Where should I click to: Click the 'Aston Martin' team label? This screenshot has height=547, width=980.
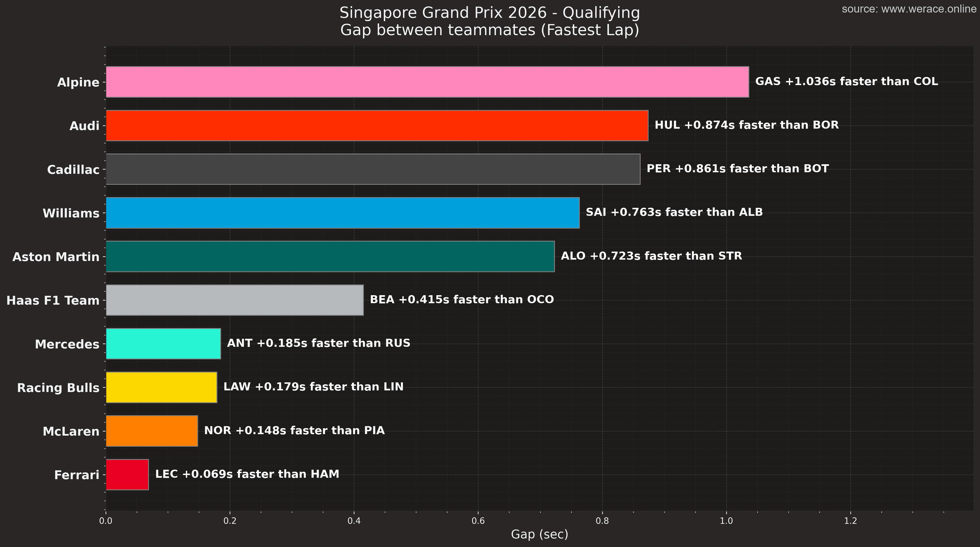56,257
